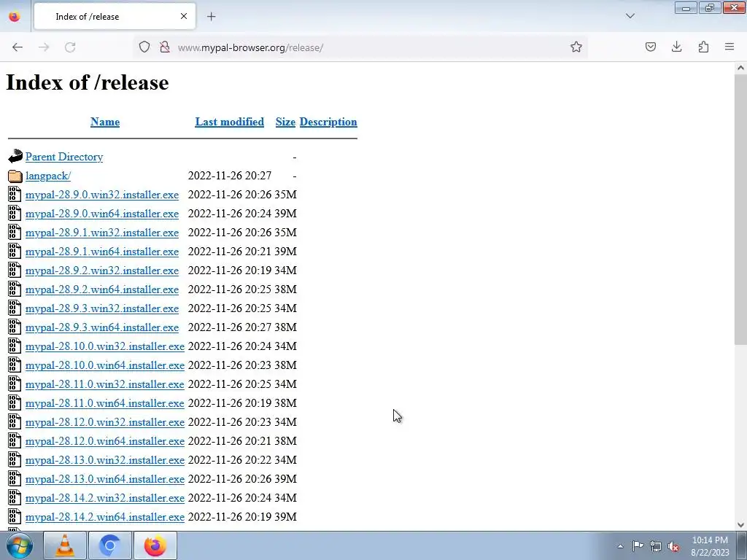Download mypal-28.9.1.win64.installer.exe

(102, 252)
